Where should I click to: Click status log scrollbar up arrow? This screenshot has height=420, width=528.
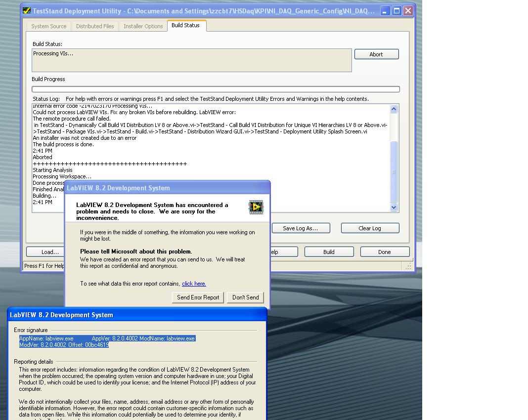point(394,109)
